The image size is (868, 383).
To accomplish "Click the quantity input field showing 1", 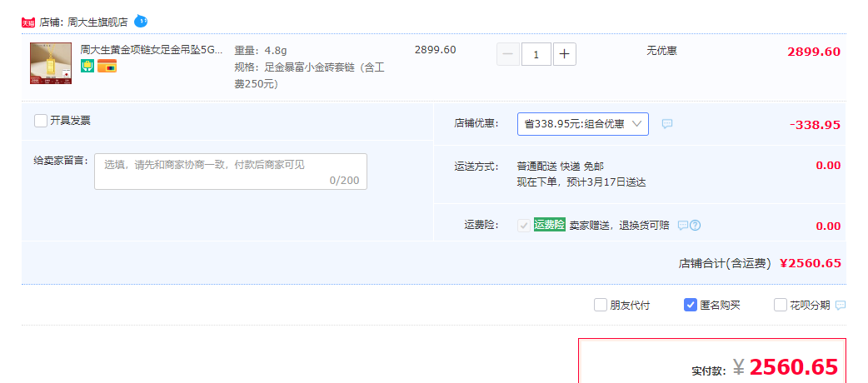I will pyautogui.click(x=536, y=54).
